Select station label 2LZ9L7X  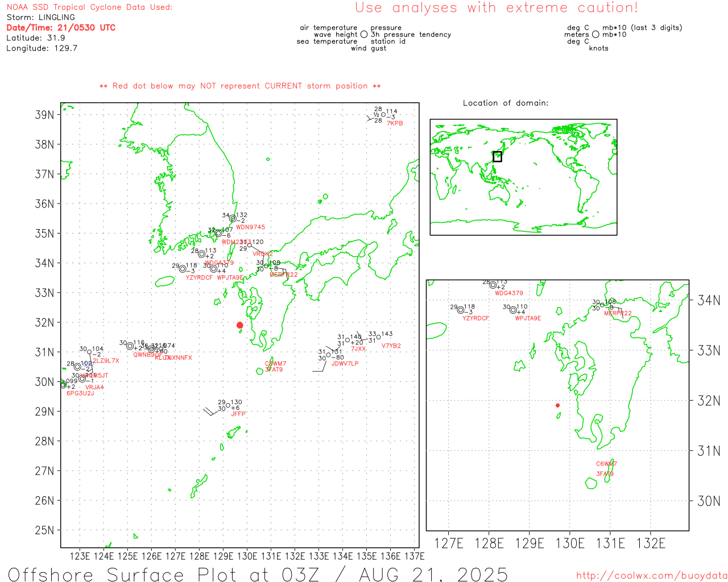106,361
